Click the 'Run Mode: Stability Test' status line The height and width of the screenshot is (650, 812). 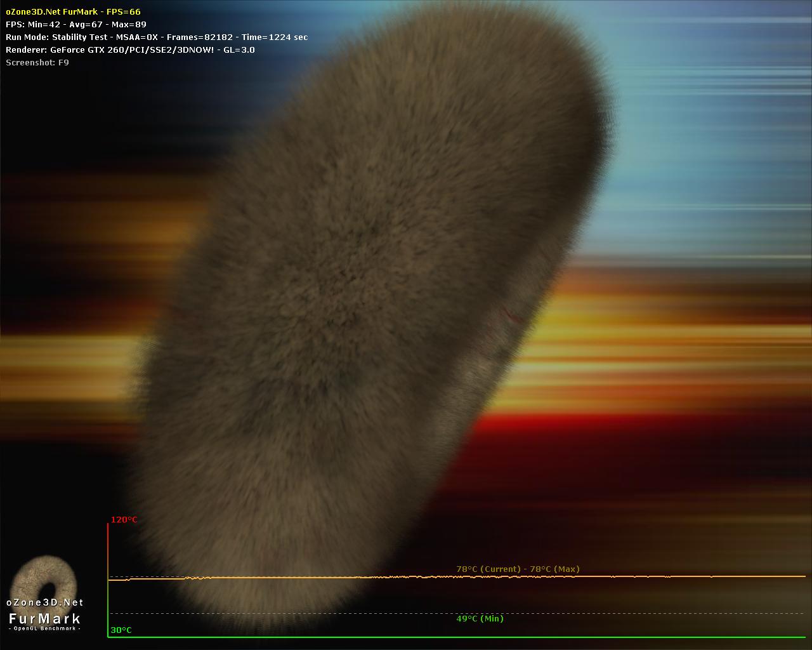click(157, 37)
